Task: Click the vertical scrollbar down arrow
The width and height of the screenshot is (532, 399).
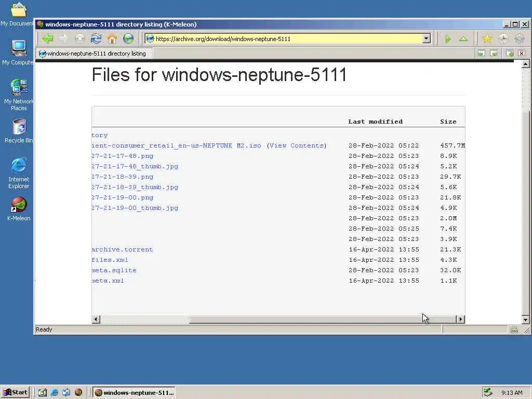Action: click(526, 320)
